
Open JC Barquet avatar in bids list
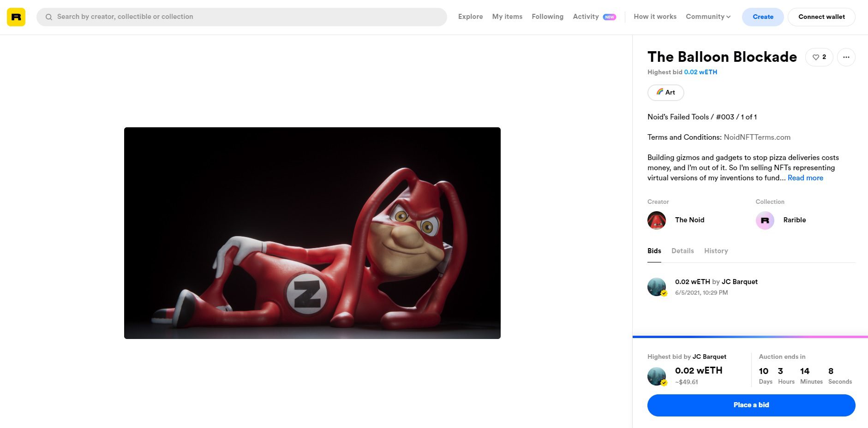tap(657, 287)
